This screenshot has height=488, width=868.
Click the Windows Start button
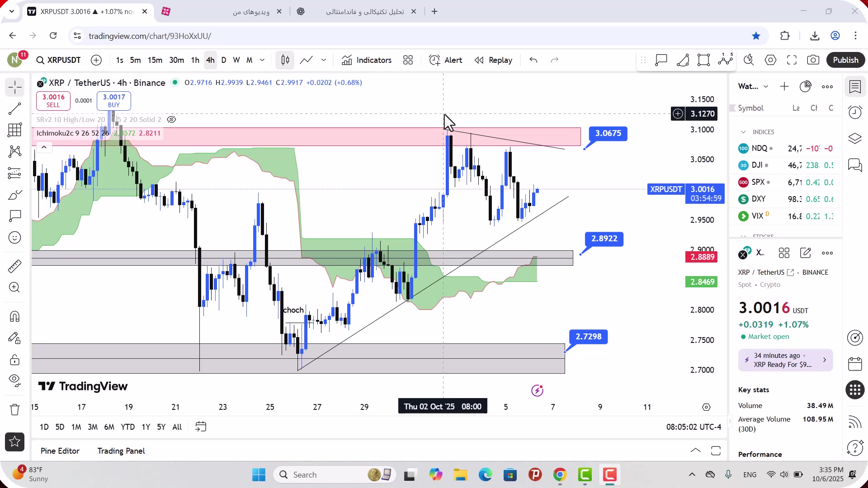(x=259, y=475)
